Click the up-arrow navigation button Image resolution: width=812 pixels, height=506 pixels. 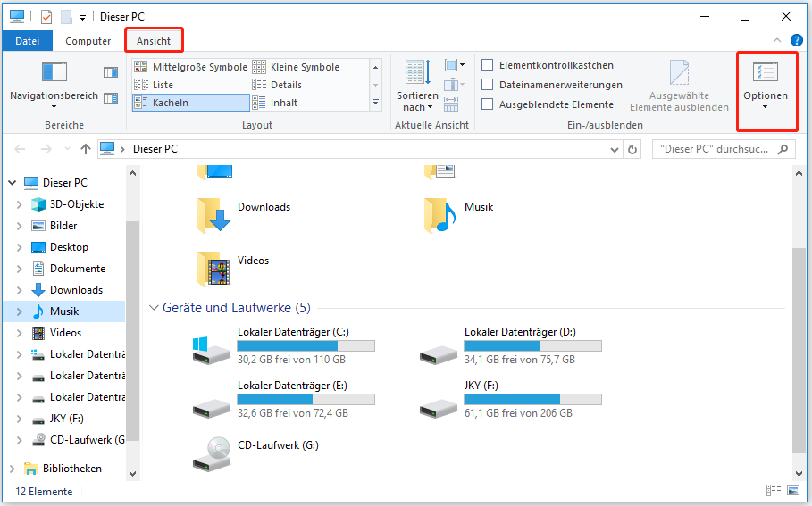pos(85,149)
